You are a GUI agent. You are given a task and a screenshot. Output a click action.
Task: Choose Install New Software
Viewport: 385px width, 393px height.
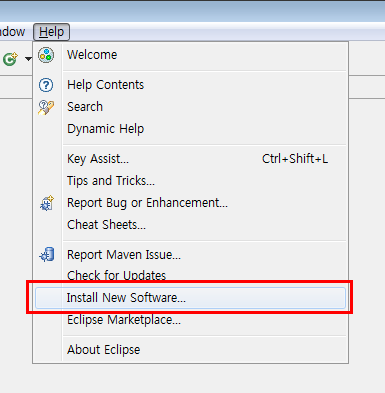coord(190,298)
